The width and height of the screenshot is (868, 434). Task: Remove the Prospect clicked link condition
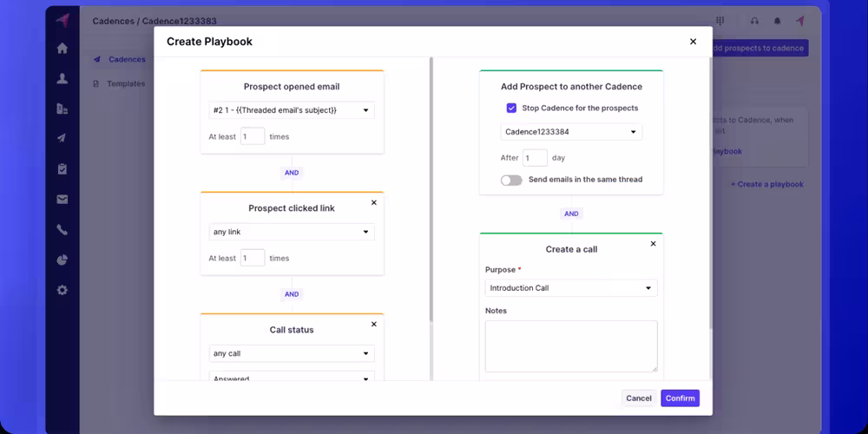point(374,203)
